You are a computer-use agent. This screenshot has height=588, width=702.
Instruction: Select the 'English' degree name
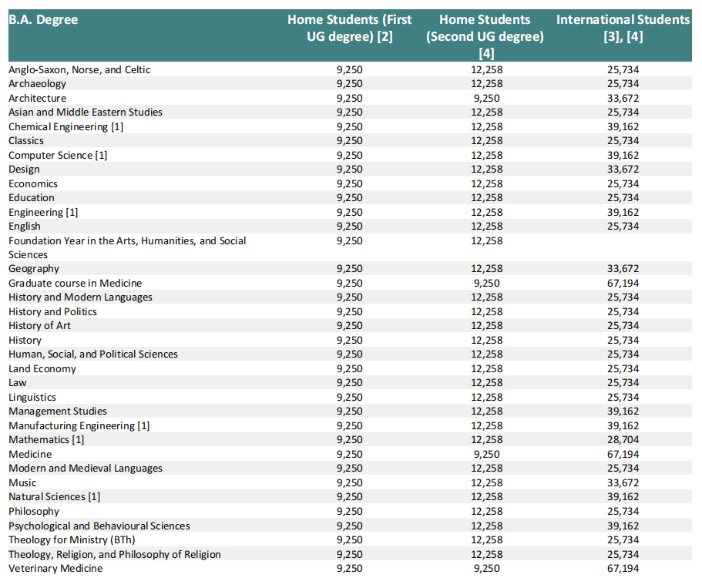(24, 226)
